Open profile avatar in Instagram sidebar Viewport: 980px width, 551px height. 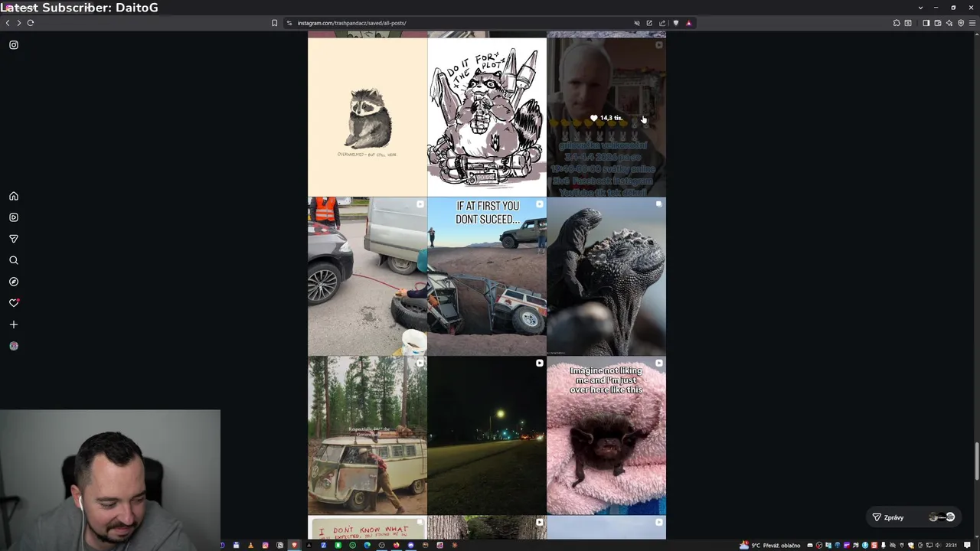pyautogui.click(x=14, y=346)
